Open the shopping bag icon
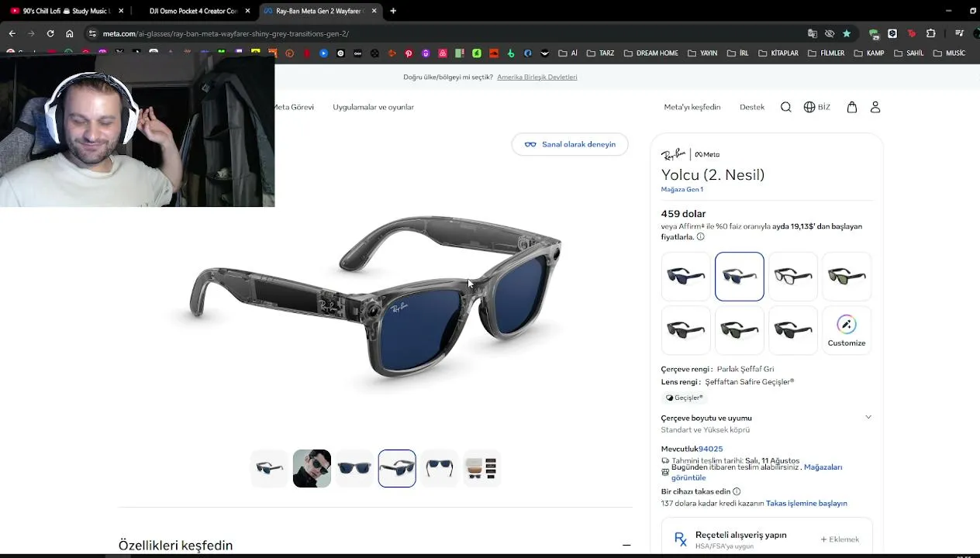The image size is (980, 558). coord(852,107)
